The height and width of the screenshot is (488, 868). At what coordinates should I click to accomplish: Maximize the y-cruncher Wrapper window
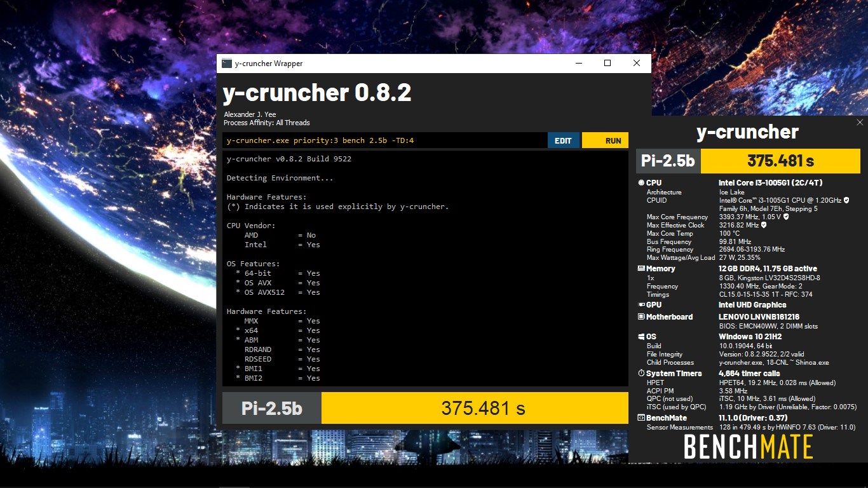tap(607, 63)
